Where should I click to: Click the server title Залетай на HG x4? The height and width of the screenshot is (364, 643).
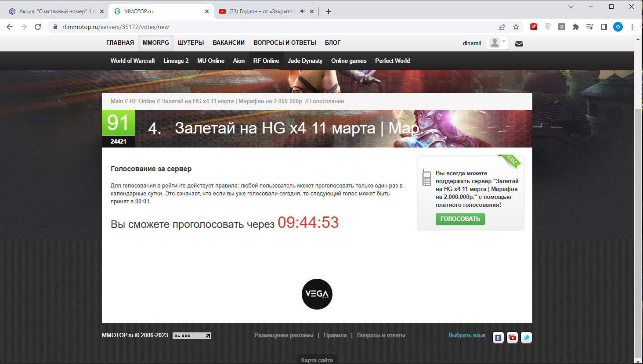coord(304,128)
